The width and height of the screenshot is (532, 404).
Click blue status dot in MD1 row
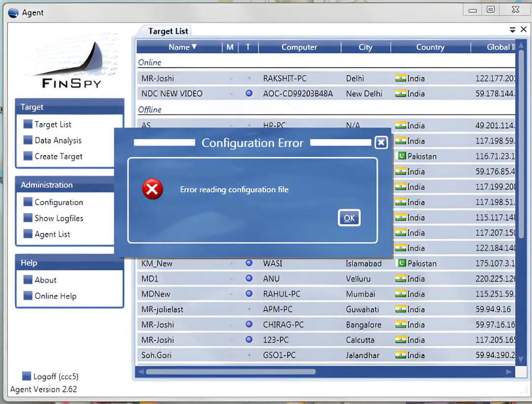(249, 278)
